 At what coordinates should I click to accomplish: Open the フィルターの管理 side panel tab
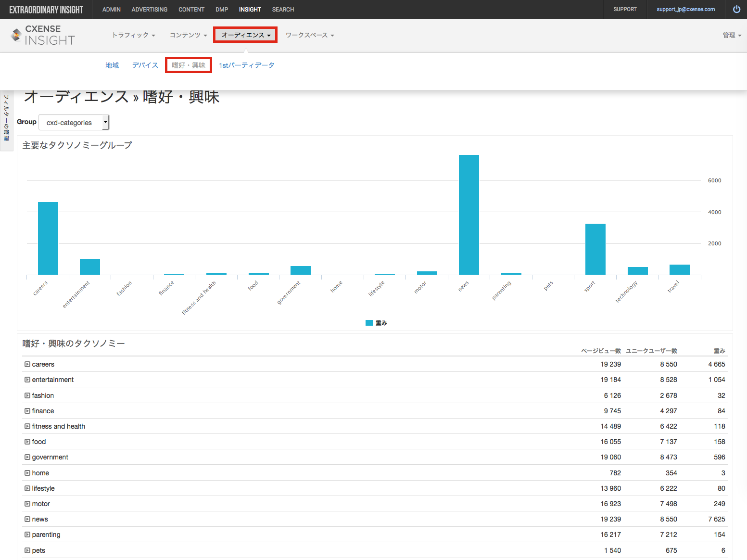point(6,120)
